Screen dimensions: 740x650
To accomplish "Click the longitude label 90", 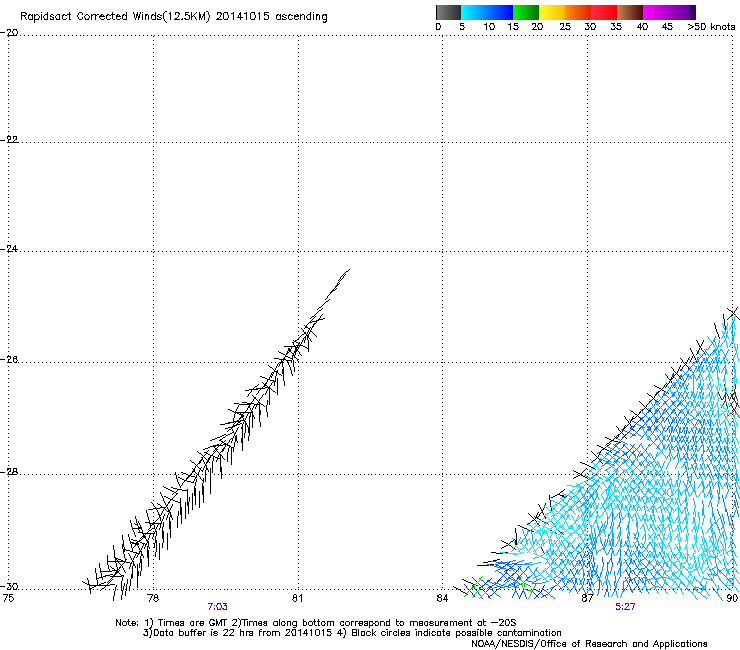I will (732, 598).
